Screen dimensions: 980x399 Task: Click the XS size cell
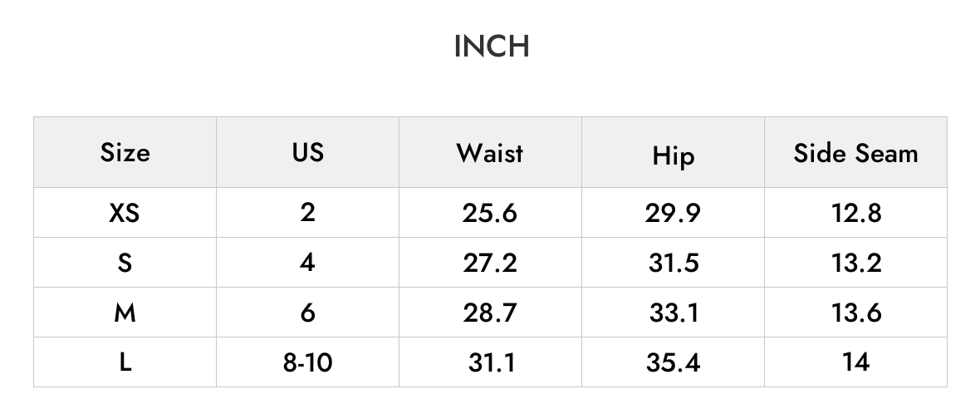[x=125, y=213]
